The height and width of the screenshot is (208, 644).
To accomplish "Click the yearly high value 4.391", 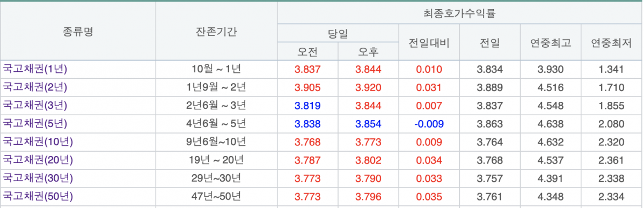I will coord(551,178).
